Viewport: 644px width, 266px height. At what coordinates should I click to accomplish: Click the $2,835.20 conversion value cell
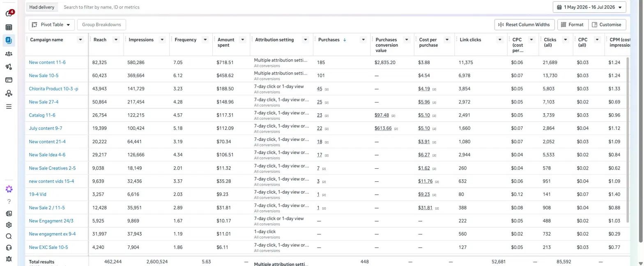pos(385,62)
